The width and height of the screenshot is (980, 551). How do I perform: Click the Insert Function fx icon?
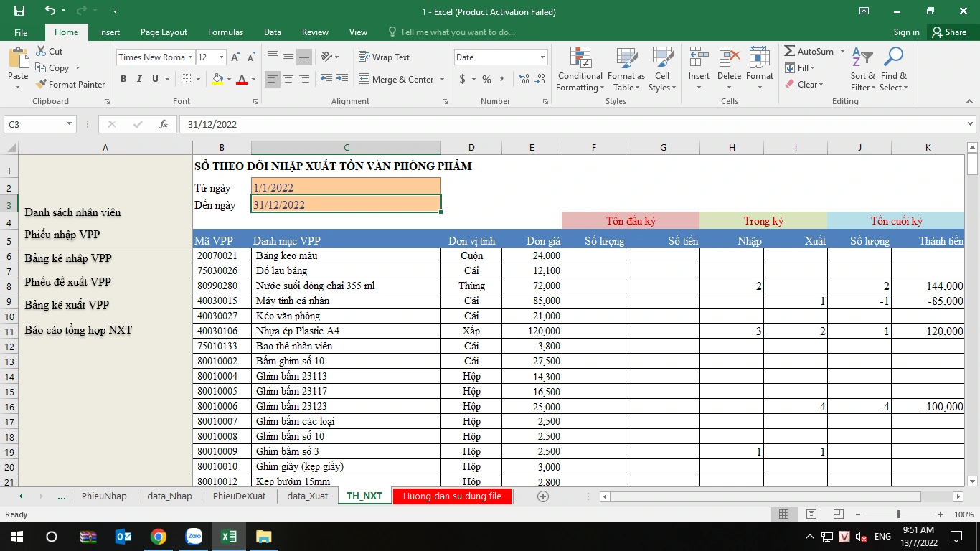tap(164, 124)
